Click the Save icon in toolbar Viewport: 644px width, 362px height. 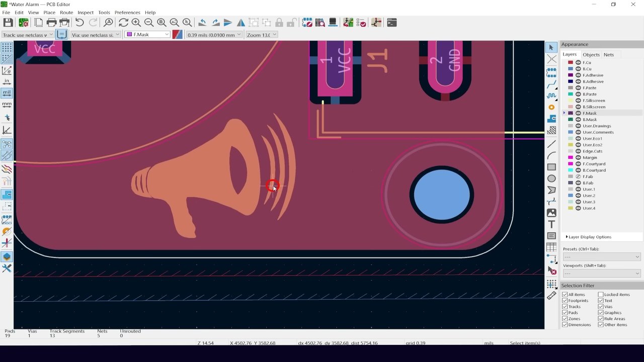[x=8, y=23]
